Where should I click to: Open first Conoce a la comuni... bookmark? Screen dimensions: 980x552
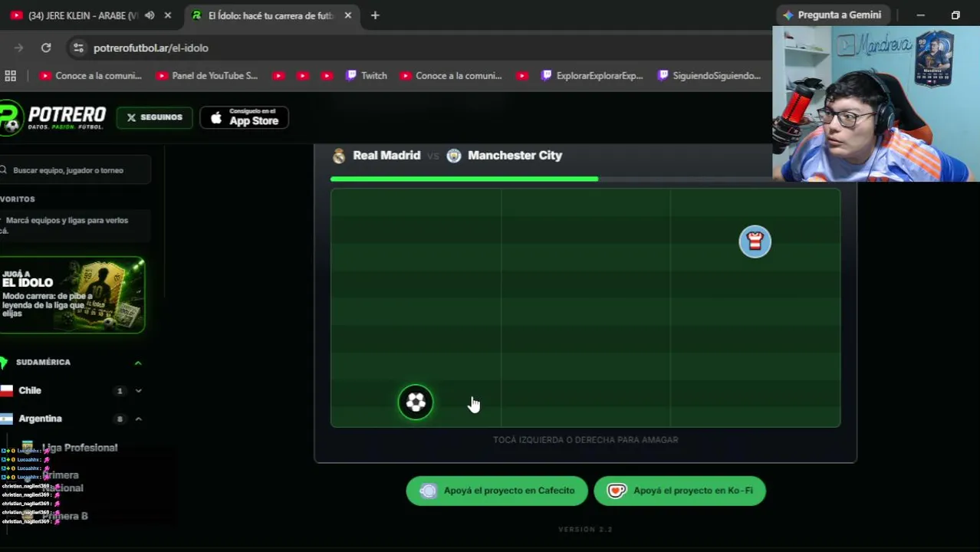coord(90,76)
